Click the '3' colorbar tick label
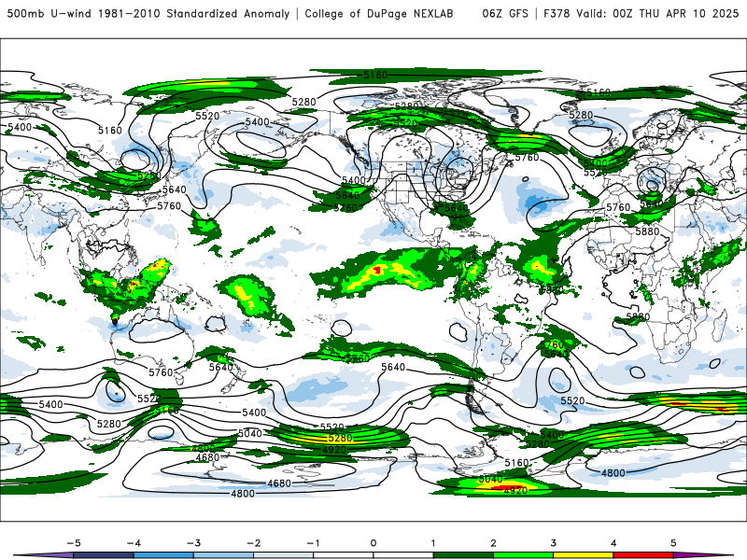Viewport: 747px width, 560px height. pyautogui.click(x=553, y=543)
